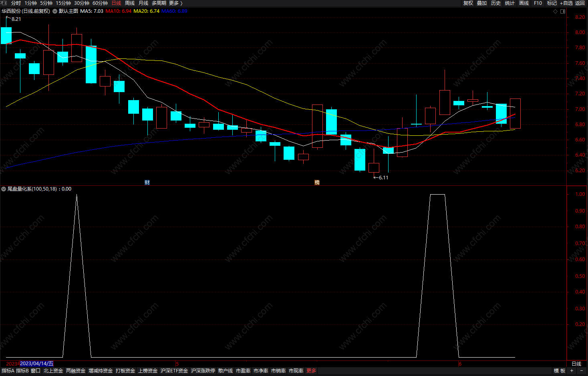The height and width of the screenshot is (376, 588).
Task: Open the 复权 adjustment menu
Action: (x=468, y=3)
